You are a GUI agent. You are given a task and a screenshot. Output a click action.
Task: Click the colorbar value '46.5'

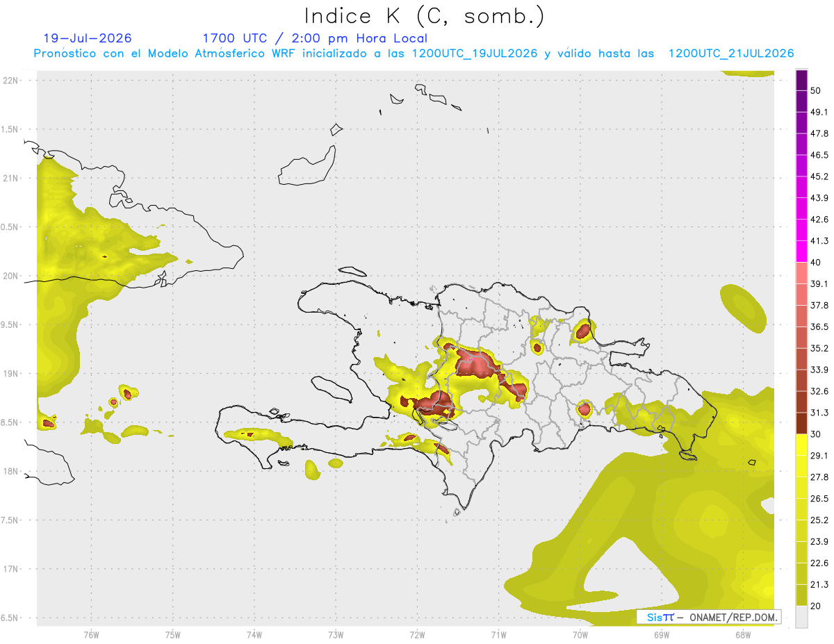pyautogui.click(x=819, y=155)
